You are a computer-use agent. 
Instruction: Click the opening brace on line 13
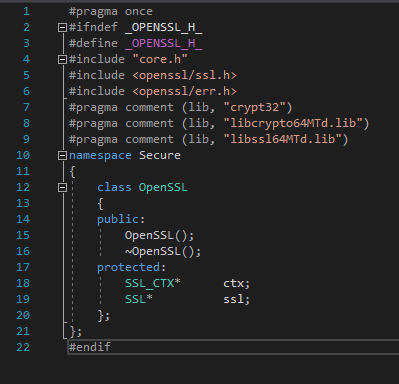100,204
